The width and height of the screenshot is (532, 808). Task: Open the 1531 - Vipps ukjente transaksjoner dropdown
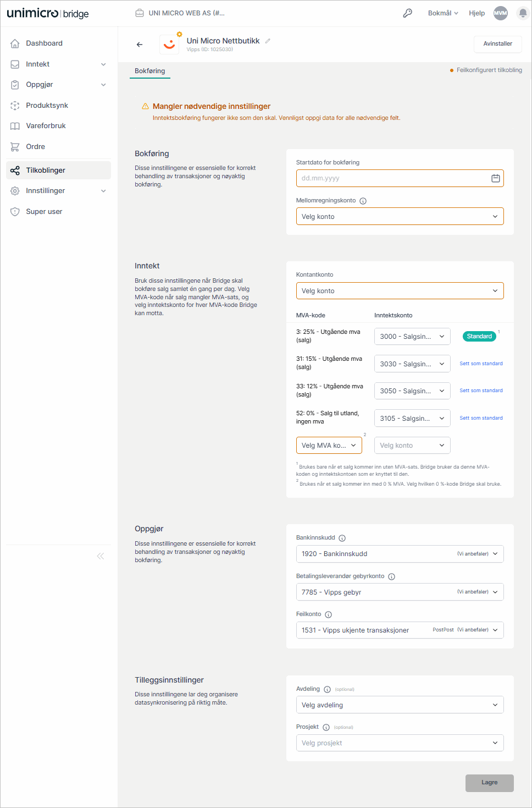tap(400, 630)
